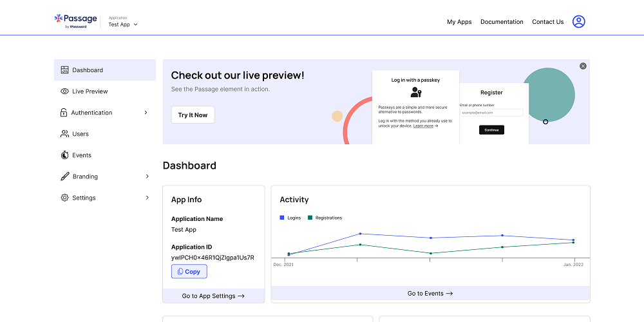Expand the Settings submenu chevron
The height and width of the screenshot is (322, 644).
tap(147, 198)
